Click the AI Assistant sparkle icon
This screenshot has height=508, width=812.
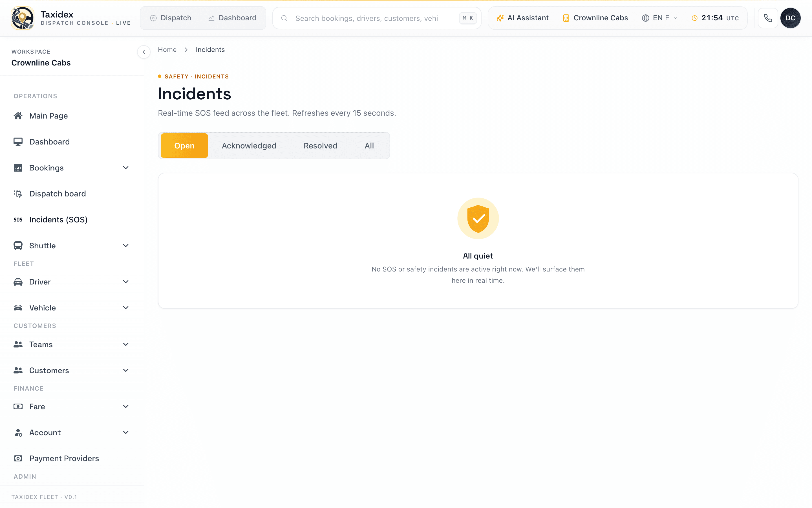click(x=500, y=18)
